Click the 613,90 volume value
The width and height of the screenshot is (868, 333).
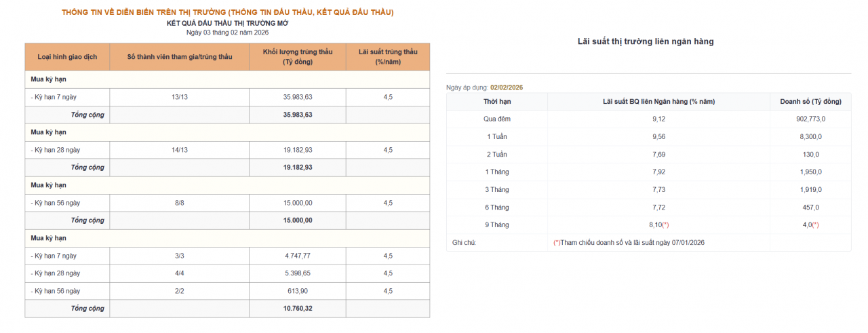click(x=297, y=291)
